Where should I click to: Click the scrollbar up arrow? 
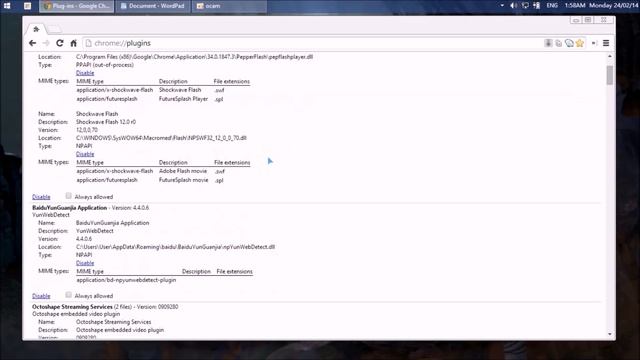pos(609,56)
